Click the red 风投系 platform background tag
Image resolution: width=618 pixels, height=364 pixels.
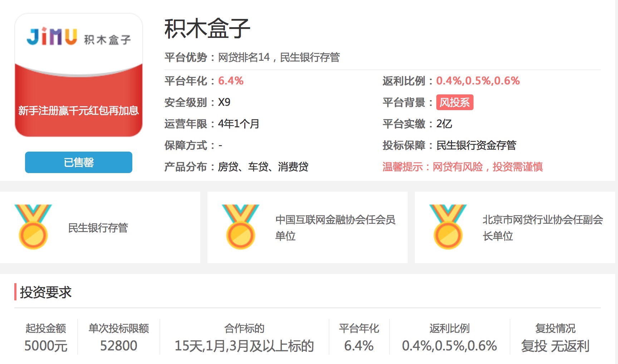click(x=455, y=102)
